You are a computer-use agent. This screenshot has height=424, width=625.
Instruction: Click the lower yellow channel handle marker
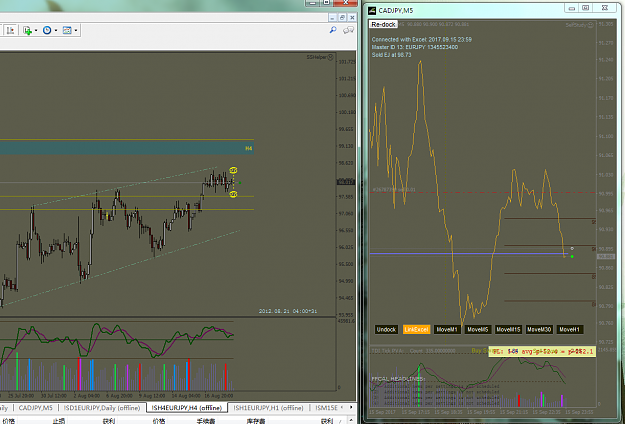pyautogui.click(x=233, y=194)
